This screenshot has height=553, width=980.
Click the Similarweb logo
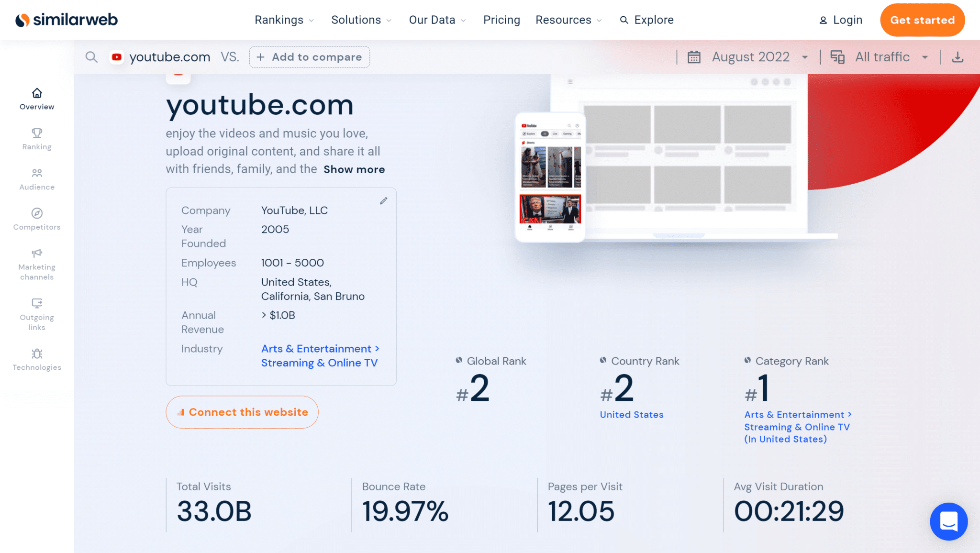pos(67,20)
